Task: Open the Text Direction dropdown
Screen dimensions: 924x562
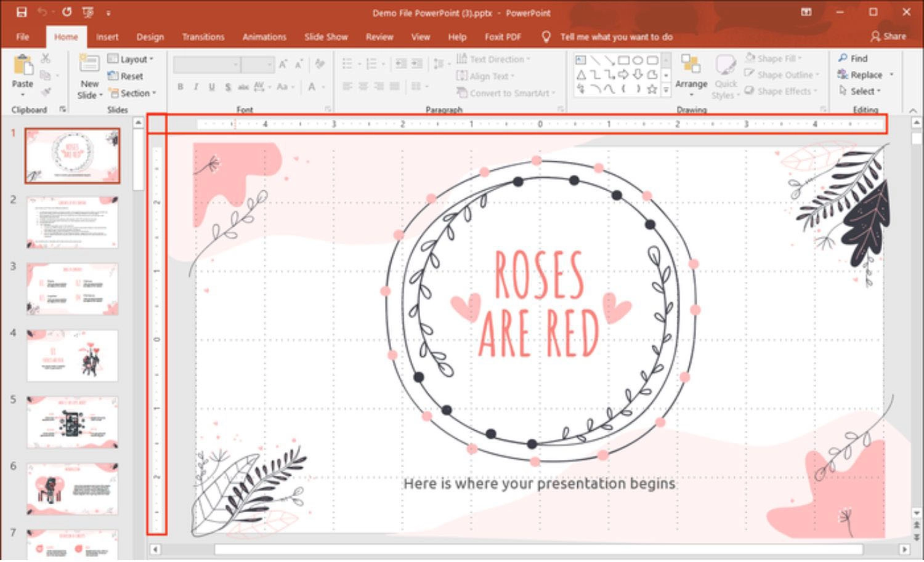Action: point(493,59)
